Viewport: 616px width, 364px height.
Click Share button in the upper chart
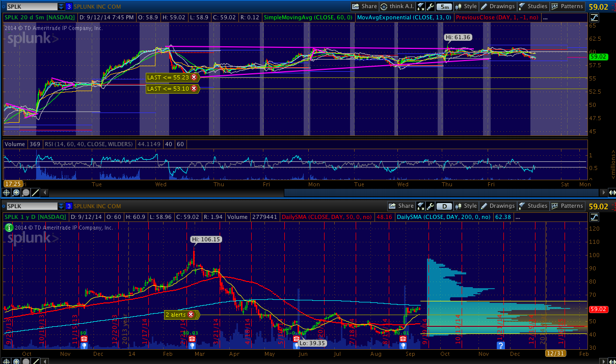(x=364, y=7)
